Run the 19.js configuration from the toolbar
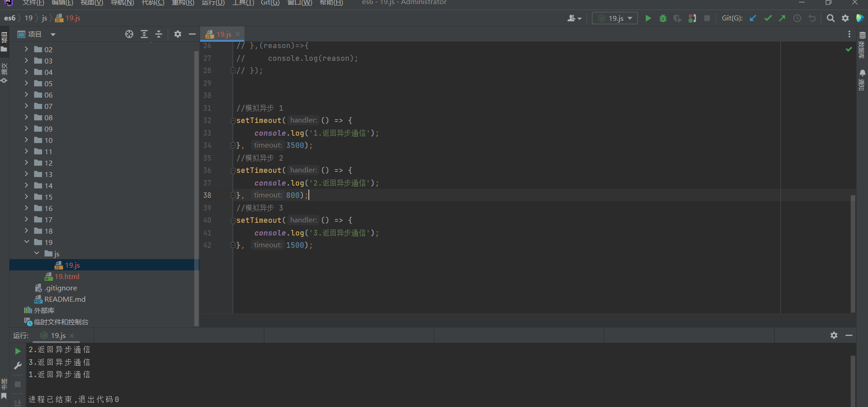Screen dimensions: 868x407 coord(648,18)
